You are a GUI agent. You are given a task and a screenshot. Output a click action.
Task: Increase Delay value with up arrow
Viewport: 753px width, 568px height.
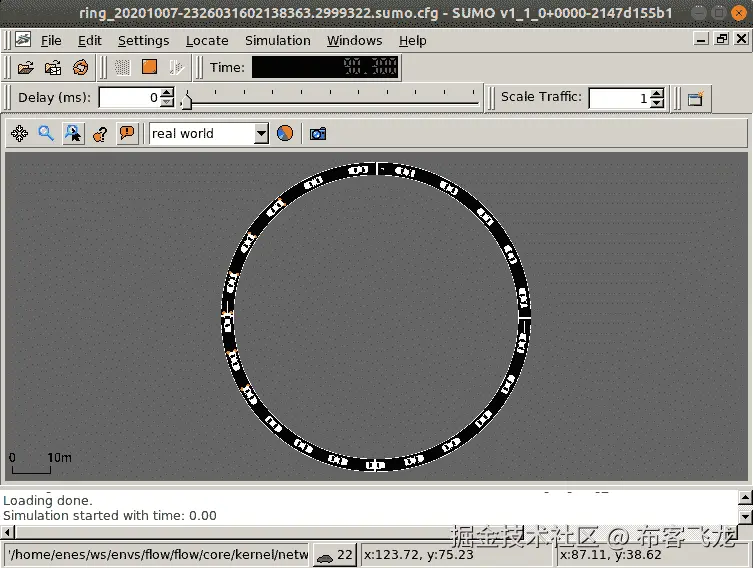click(x=167, y=93)
